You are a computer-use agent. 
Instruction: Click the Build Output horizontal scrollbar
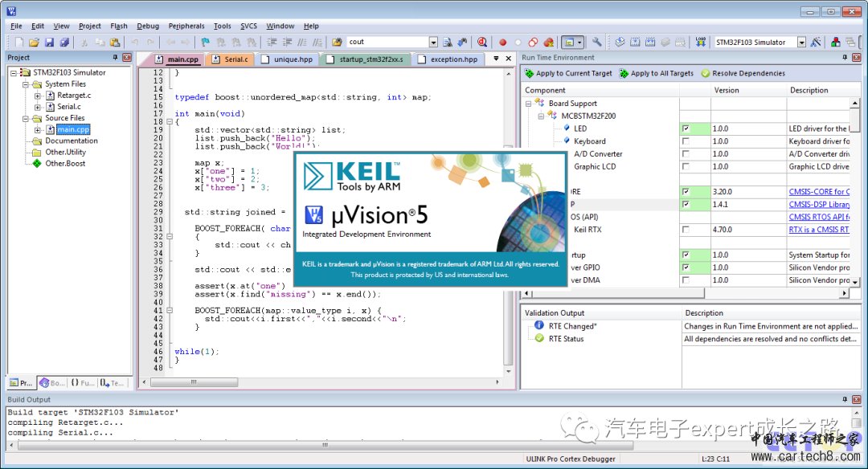click(x=325, y=445)
